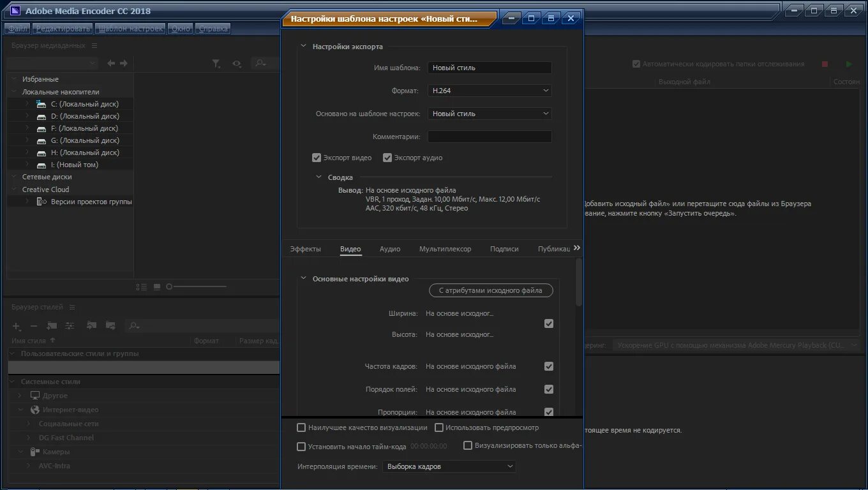Select the C: local disk drive icon
This screenshot has width=868, height=490.
pos(41,104)
